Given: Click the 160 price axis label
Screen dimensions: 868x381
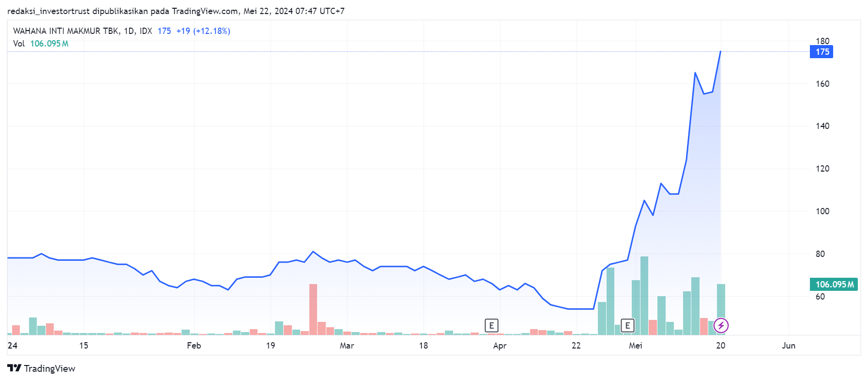Looking at the screenshot, I should 822,84.
